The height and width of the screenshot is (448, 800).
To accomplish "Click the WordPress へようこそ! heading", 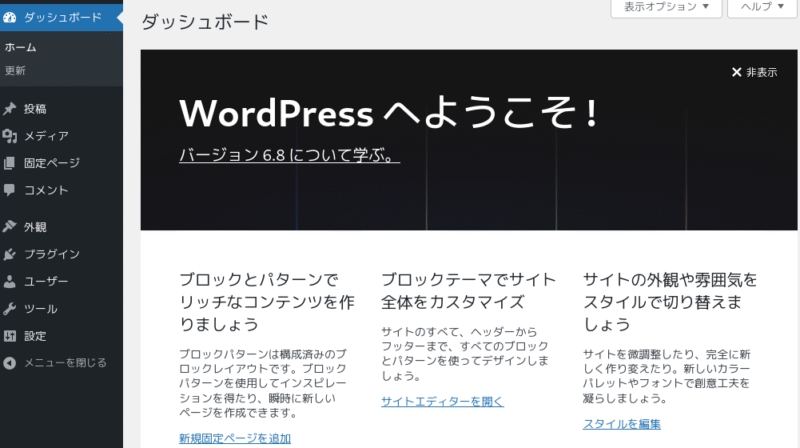I will (x=388, y=113).
